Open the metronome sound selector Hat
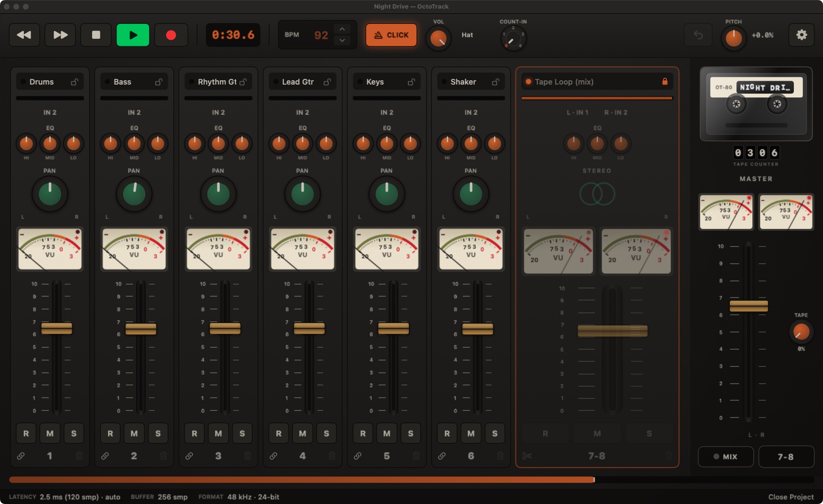The image size is (823, 504). (467, 35)
